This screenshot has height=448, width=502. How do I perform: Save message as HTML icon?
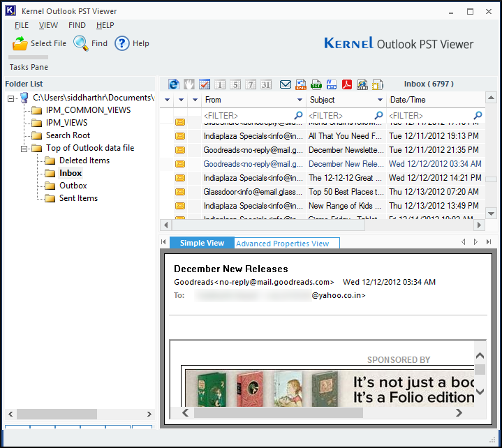coord(362,84)
